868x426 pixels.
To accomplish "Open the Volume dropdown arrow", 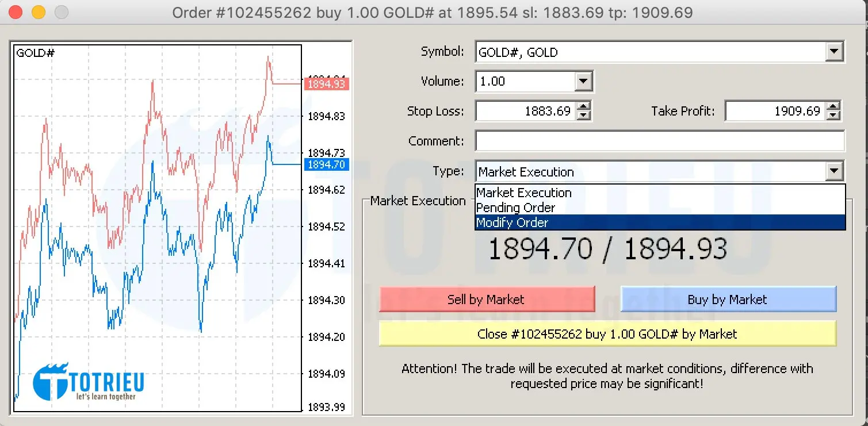I will 583,82.
